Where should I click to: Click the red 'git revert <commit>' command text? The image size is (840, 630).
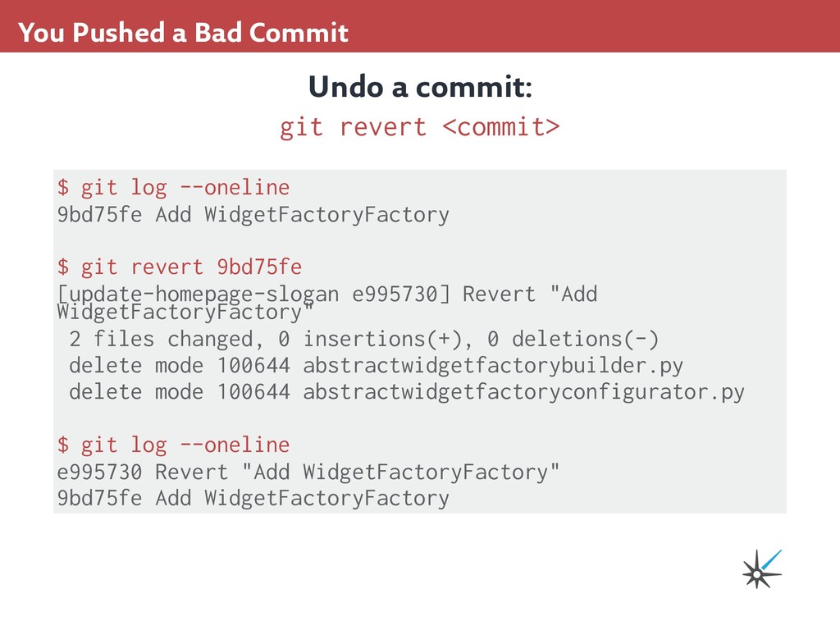[419, 127]
